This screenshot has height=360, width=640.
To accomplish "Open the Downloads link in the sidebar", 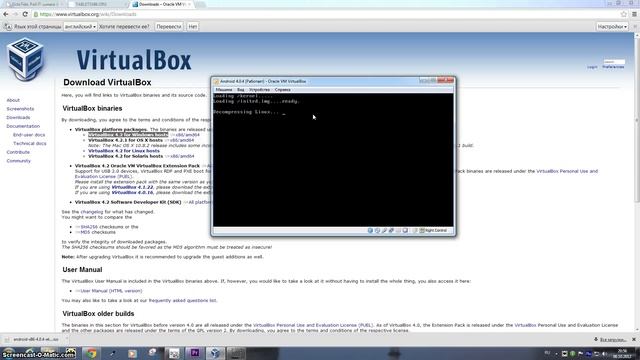I will [18, 118].
